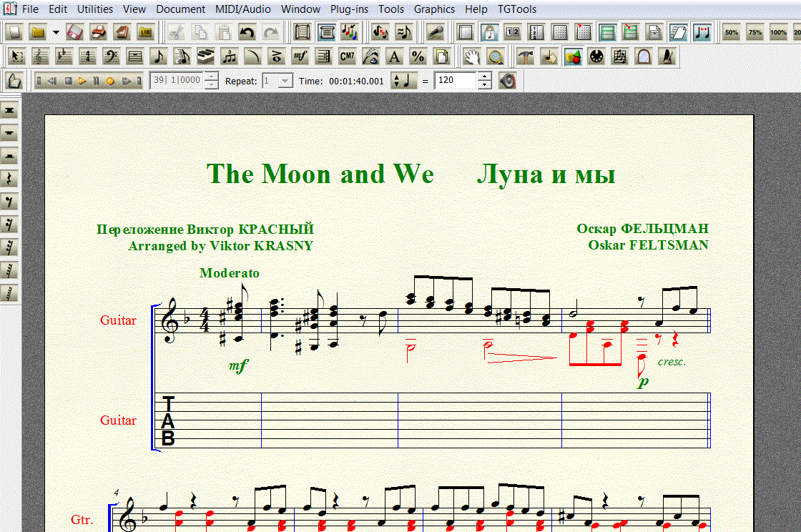Open the Utilities menu

pos(95,9)
